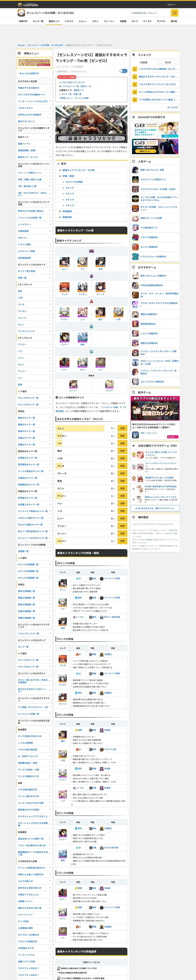Select 猫又 icon in the A tier
Viewport: 196px width, 980px height.
click(x=100, y=312)
